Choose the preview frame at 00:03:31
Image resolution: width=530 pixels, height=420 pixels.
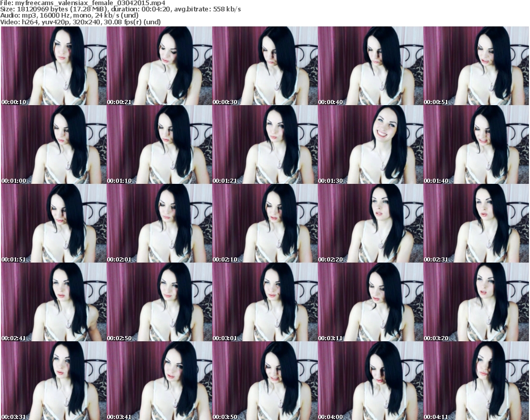click(54, 381)
